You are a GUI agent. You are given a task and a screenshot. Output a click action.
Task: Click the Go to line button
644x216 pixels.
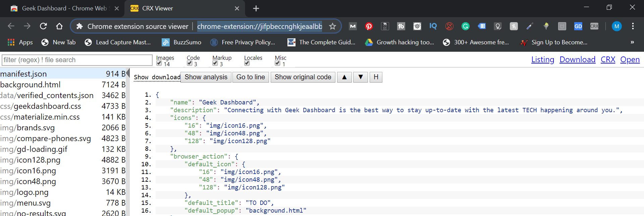click(x=251, y=77)
